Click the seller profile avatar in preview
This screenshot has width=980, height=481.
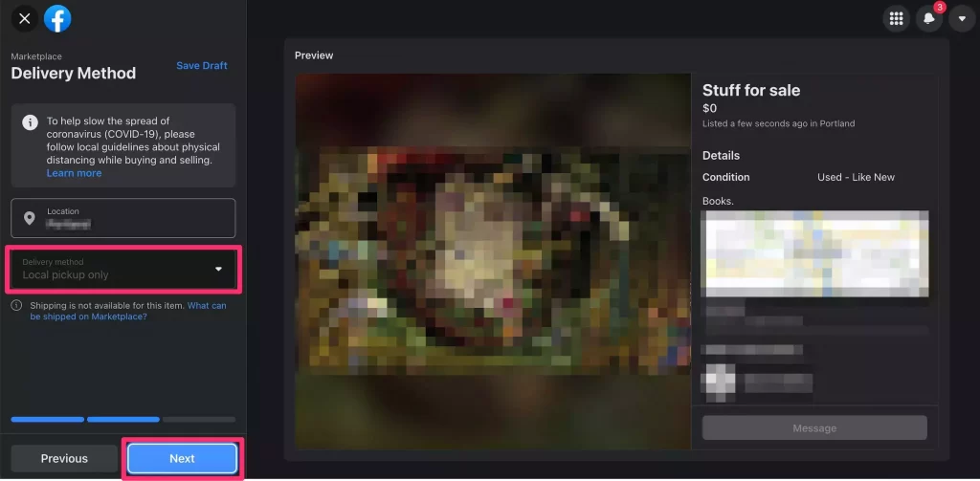pos(718,381)
